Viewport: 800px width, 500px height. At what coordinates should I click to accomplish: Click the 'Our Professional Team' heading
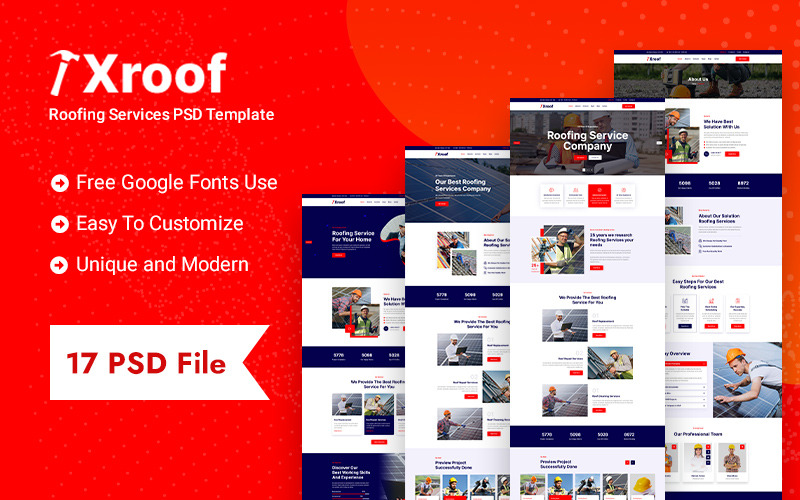(x=697, y=434)
